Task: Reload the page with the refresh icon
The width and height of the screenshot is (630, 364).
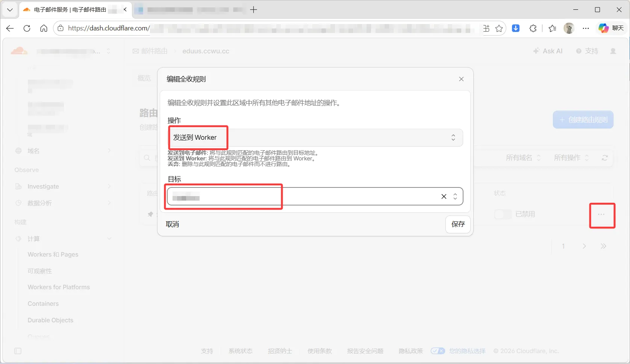Action: click(27, 28)
